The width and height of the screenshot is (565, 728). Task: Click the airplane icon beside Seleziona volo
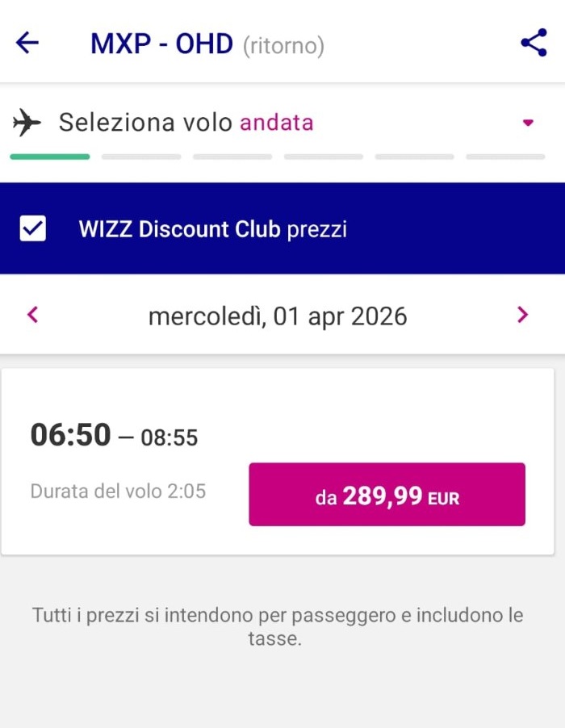coord(27,123)
